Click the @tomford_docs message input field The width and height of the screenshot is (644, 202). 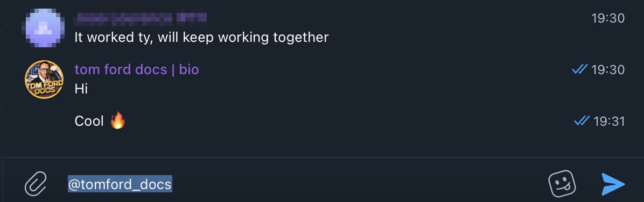304,184
